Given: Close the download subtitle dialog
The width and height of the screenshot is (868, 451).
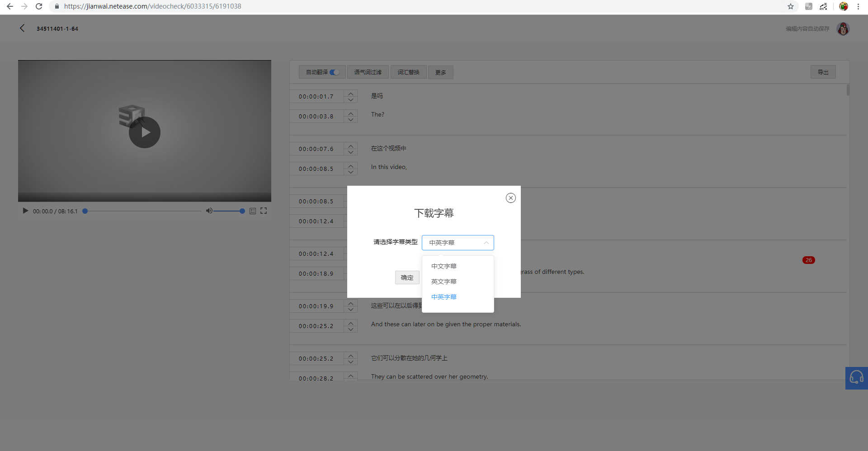Looking at the screenshot, I should pyautogui.click(x=511, y=198).
